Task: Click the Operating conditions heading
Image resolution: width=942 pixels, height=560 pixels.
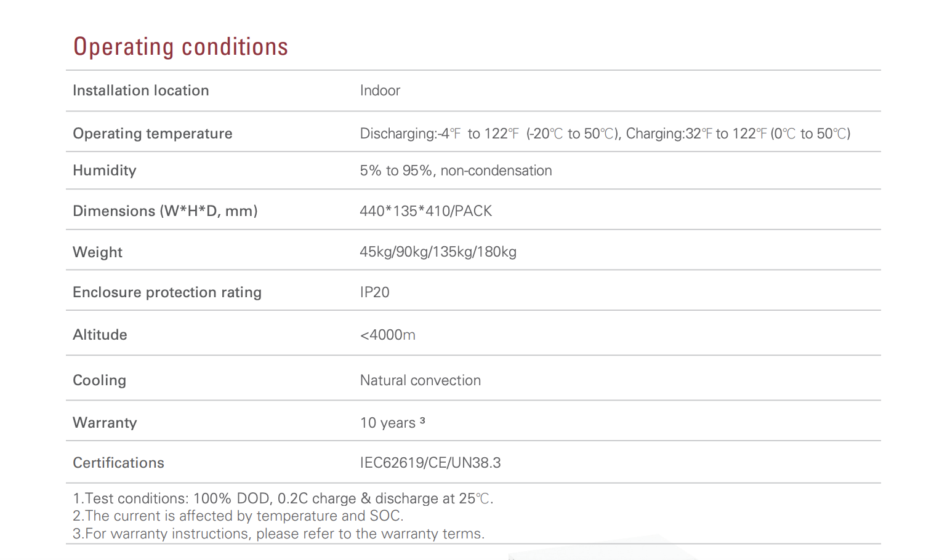Action: [x=180, y=47]
